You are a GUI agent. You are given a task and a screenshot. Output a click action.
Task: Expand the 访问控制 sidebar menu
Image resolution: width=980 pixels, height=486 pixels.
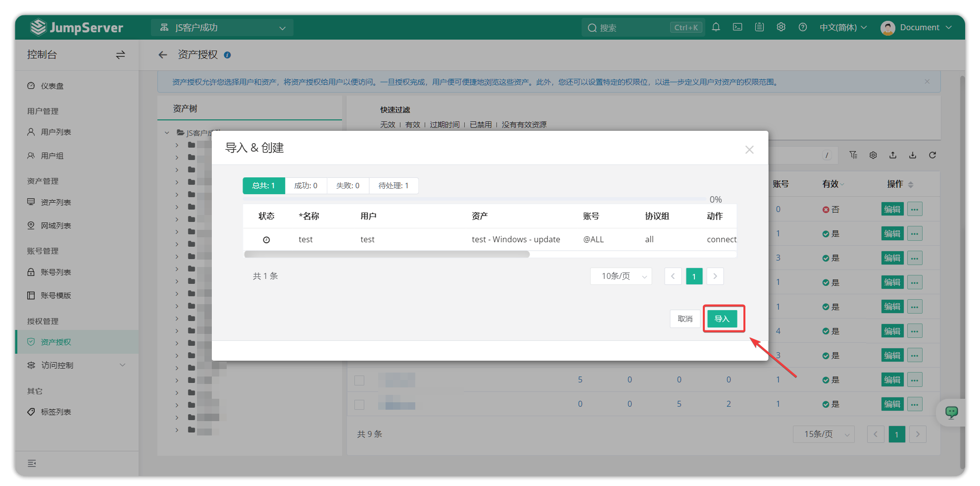[x=77, y=365]
